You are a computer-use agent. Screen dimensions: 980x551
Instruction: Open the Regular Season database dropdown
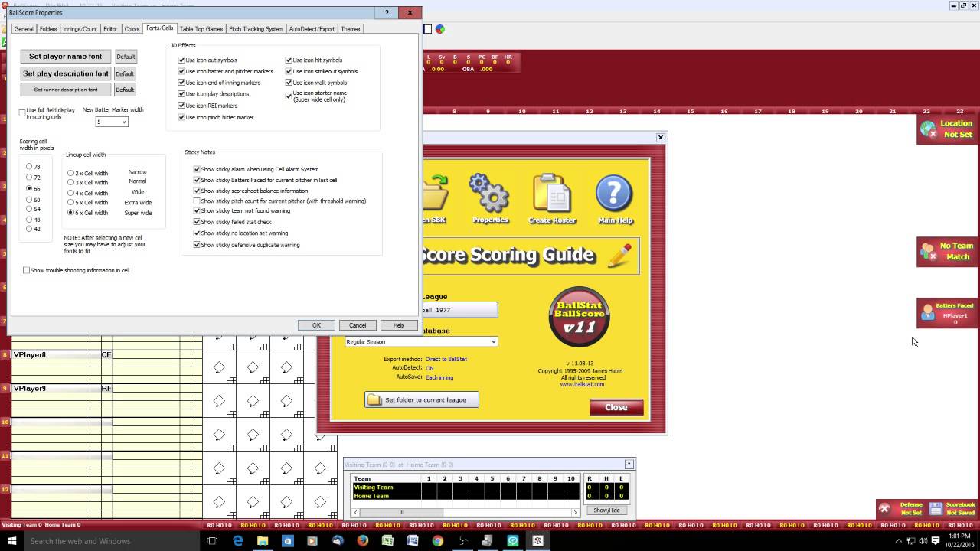pos(421,341)
